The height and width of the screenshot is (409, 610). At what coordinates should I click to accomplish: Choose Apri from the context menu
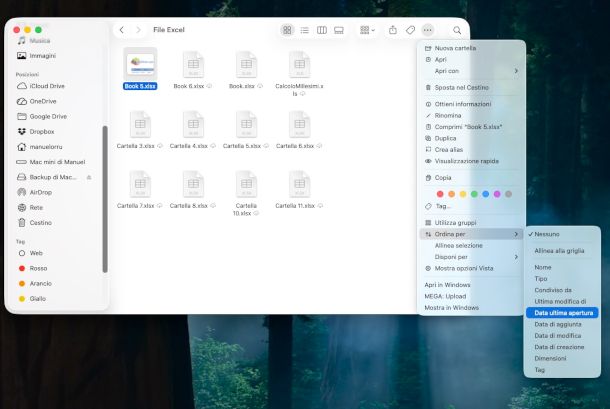[x=471, y=60]
